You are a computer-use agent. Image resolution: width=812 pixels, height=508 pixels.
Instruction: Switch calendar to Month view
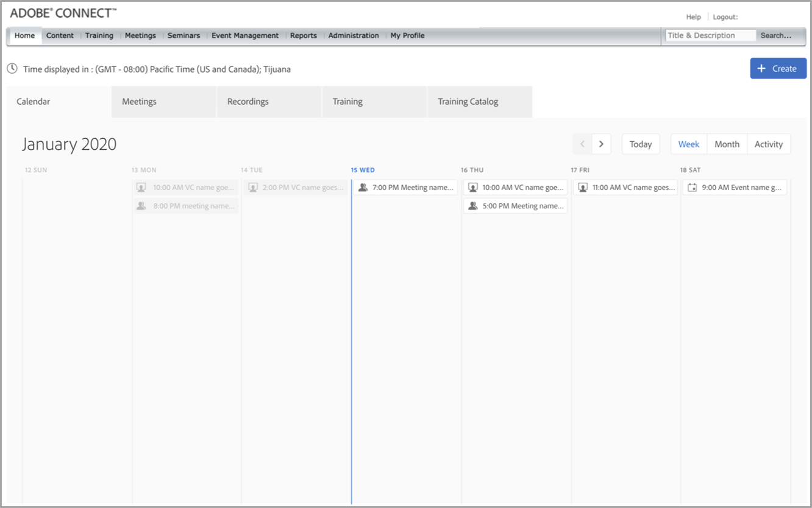pos(727,144)
